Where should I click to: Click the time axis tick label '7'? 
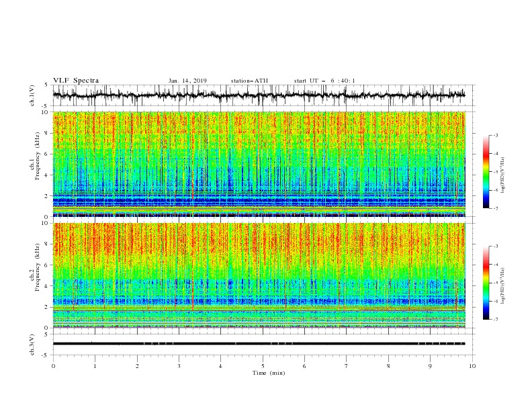coord(347,366)
